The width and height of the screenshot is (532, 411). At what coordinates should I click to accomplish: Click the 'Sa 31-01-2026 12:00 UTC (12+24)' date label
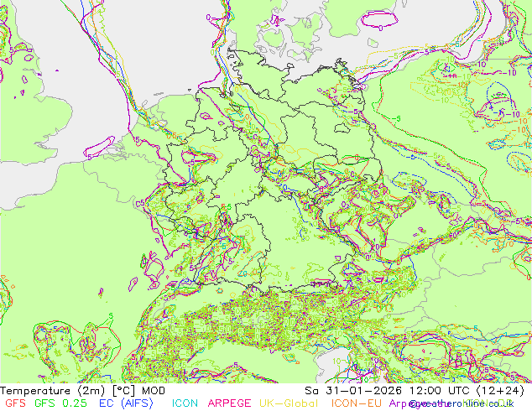pyautogui.click(x=415, y=391)
